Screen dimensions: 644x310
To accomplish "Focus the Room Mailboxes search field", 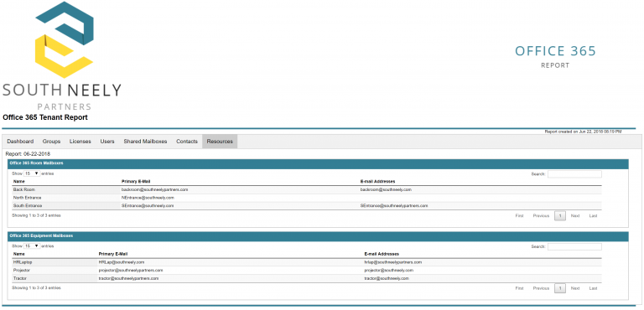I will [574, 174].
